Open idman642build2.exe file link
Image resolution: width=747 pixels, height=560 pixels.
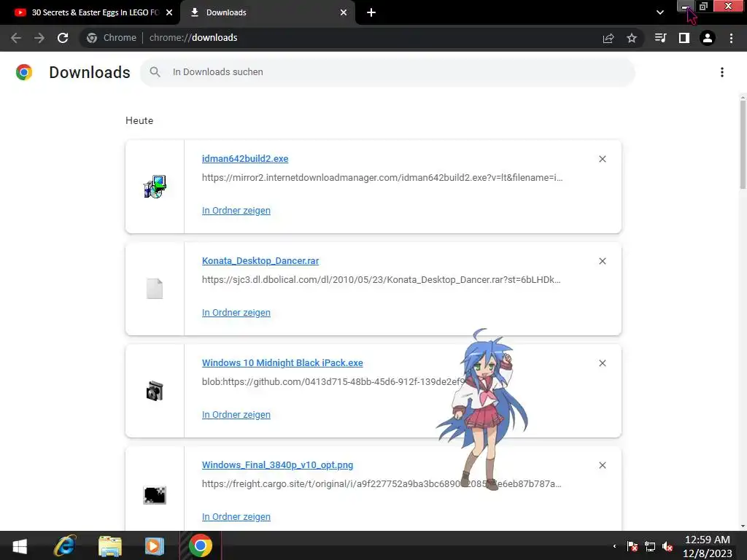[x=245, y=158]
